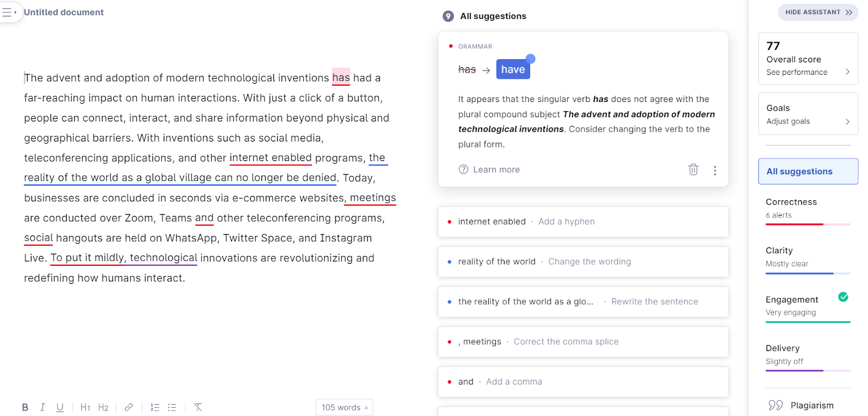Open Adjust goals panel

(808, 121)
